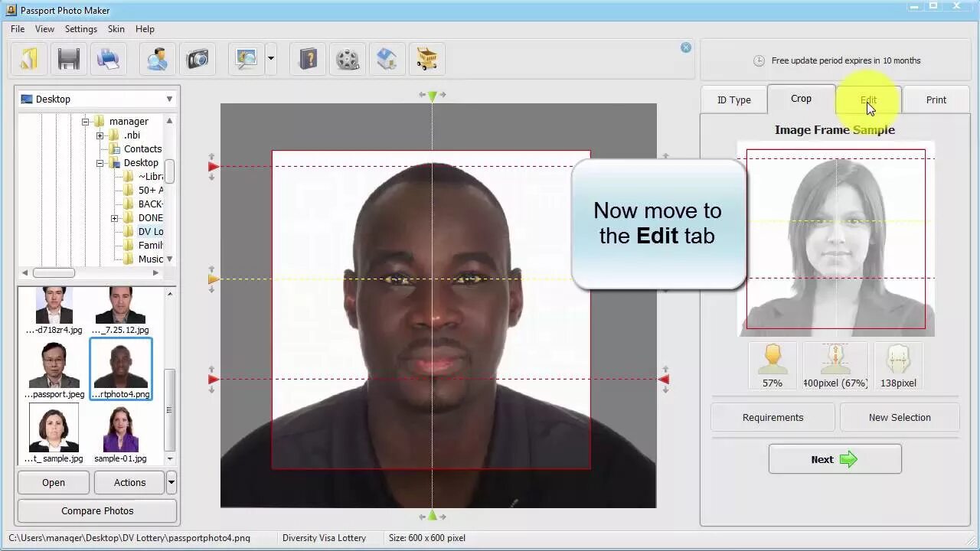Expand the DONE folder node
This screenshot has height=551, width=980.
pos(114,218)
